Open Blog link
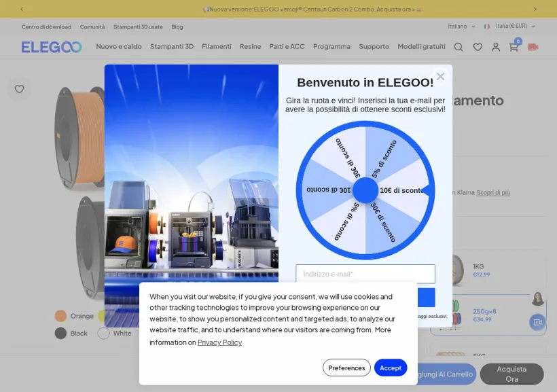The width and height of the screenshot is (557, 392). coord(177,26)
